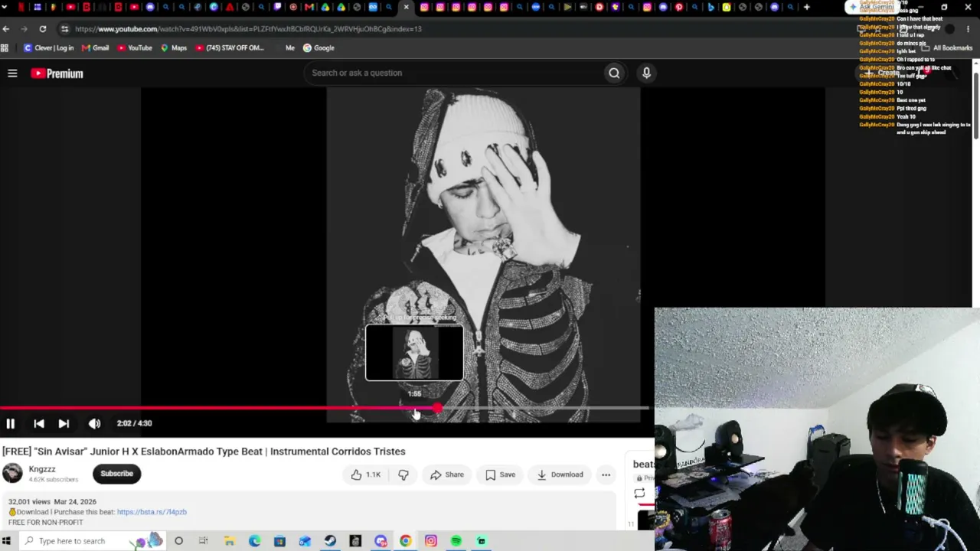Go forward in browser history
The image size is (980, 551).
point(24,29)
